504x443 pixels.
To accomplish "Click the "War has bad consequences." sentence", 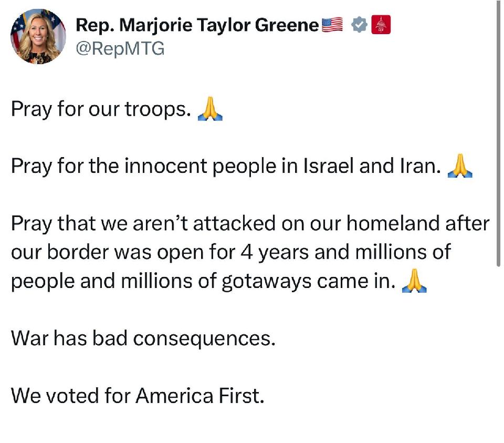I will 143,338.
